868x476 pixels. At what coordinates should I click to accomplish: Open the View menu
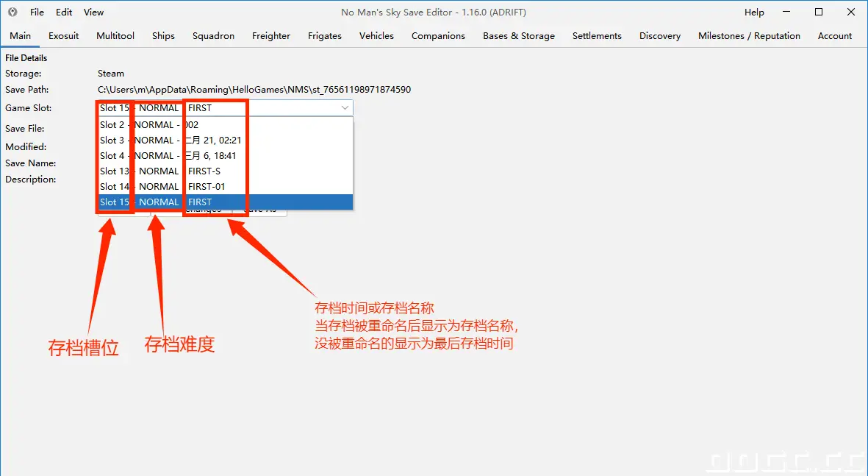[93, 13]
